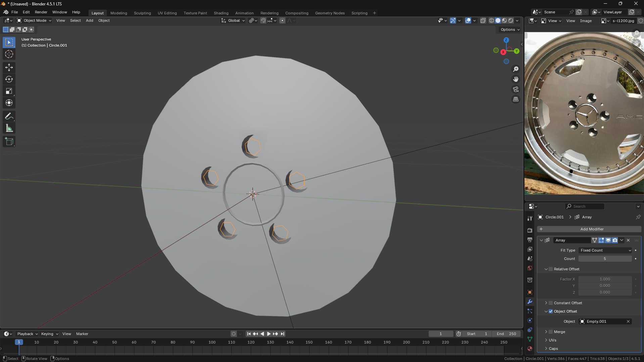644x362 pixels.
Task: Click the viewport zoom magnifier icon
Action: pos(516,69)
